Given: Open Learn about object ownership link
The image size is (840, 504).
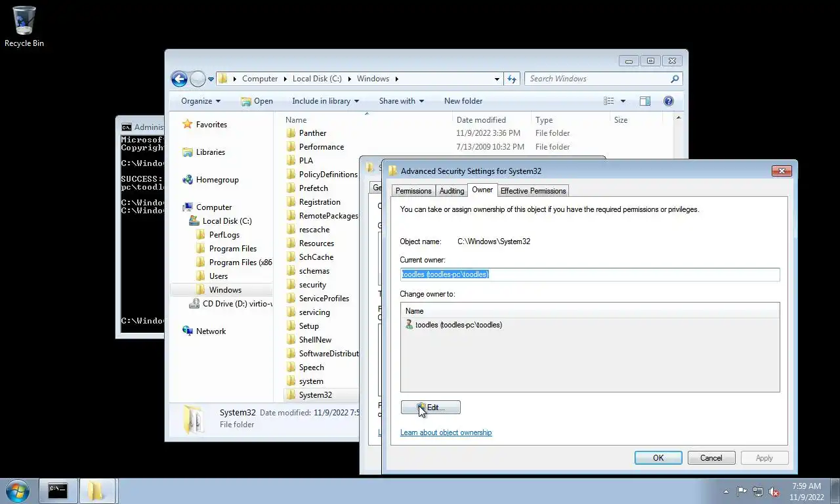Looking at the screenshot, I should point(446,432).
